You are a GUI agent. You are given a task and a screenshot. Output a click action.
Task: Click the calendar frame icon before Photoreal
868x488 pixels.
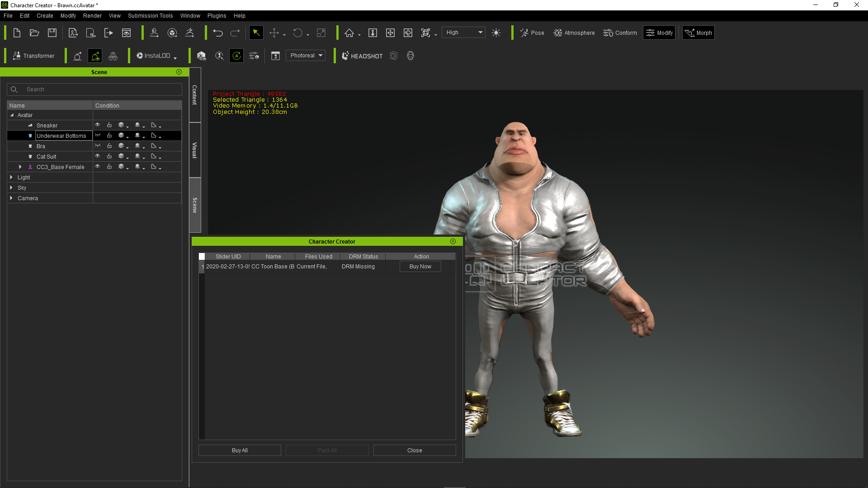click(275, 56)
